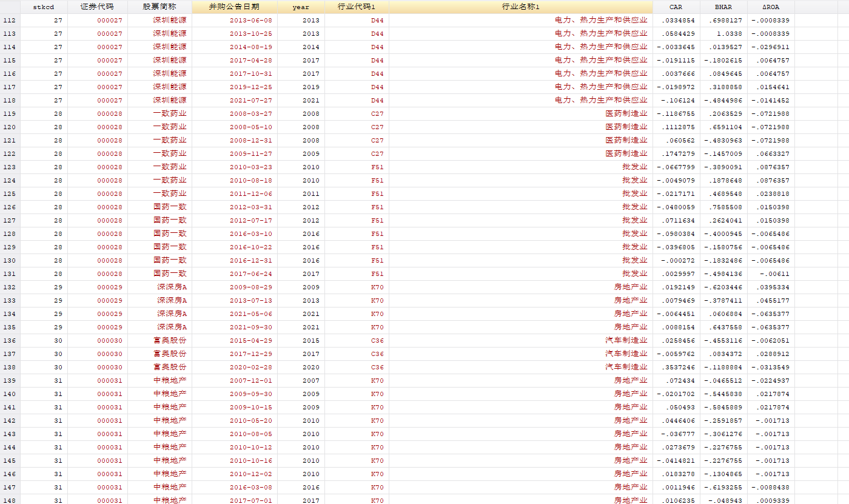Click ΔROA value .0455177

click(x=773, y=300)
